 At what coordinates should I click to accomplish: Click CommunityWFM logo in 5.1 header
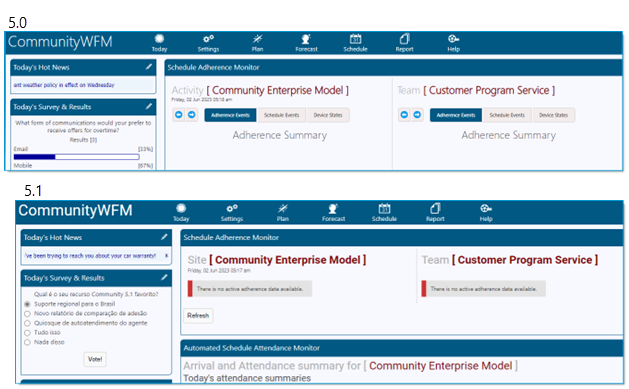75,210
